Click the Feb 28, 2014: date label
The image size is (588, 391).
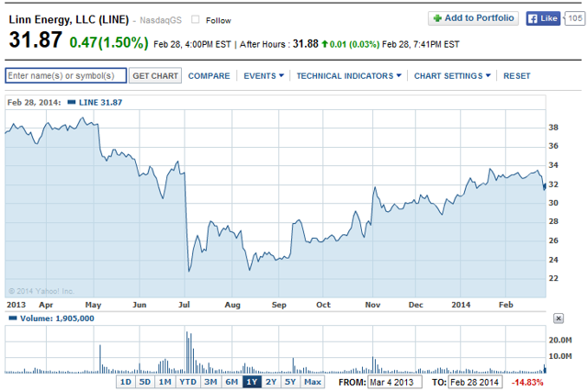[34, 102]
